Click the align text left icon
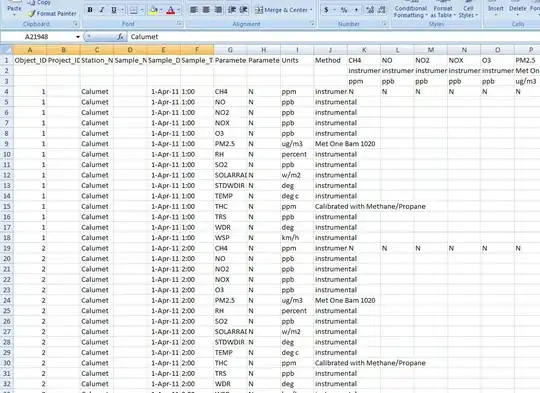Viewport: 540px width, 393px height. (194, 10)
